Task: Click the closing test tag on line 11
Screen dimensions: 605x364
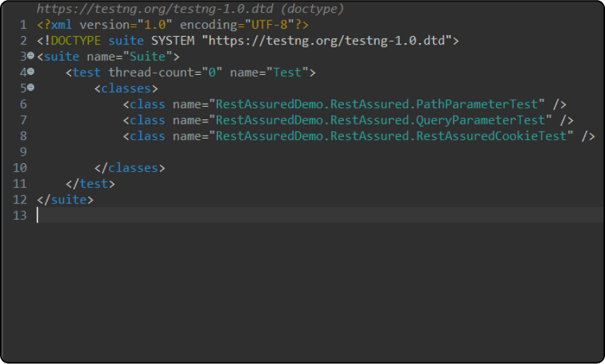Action: 91,184
